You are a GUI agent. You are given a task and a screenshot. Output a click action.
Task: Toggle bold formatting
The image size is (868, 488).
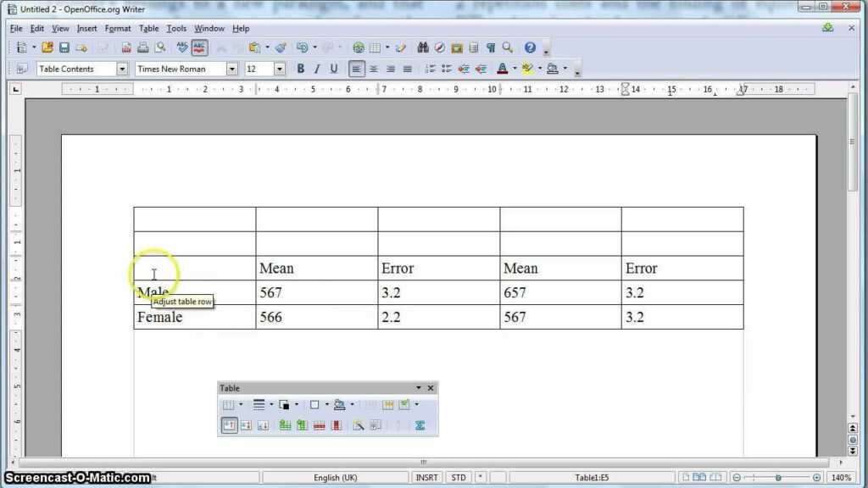click(300, 69)
